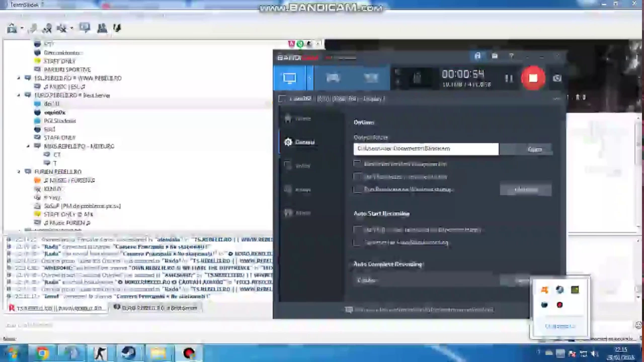Open File Explorer folder on taskbar
The height and width of the screenshot is (362, 644).
(x=158, y=353)
